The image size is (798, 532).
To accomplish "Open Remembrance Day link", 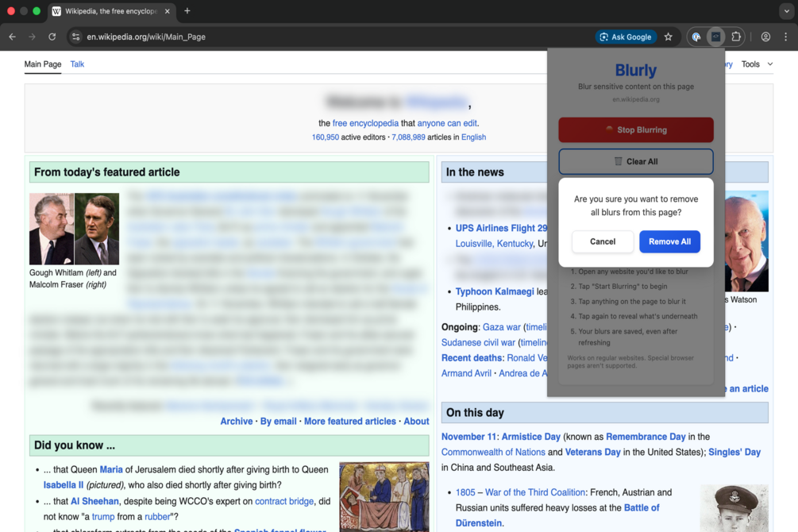I will pyautogui.click(x=646, y=436).
